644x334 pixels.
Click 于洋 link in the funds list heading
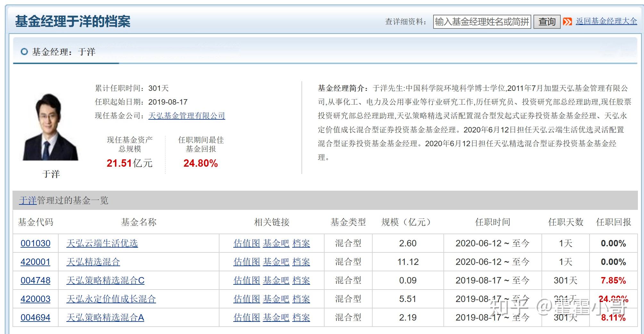pyautogui.click(x=28, y=201)
